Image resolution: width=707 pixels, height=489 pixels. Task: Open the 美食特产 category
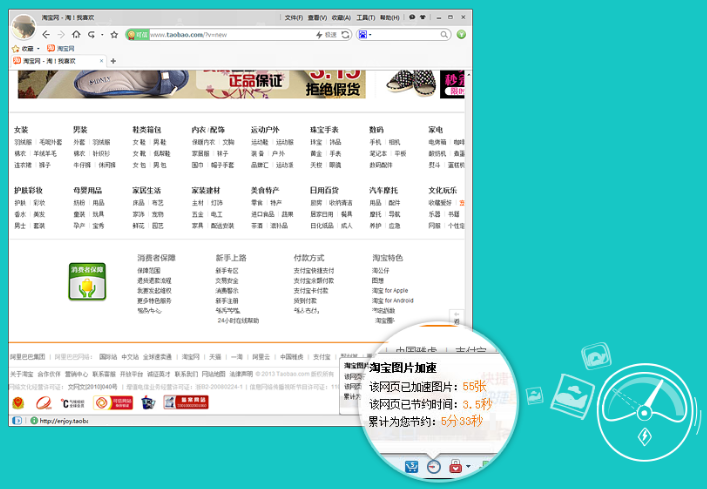pos(265,190)
